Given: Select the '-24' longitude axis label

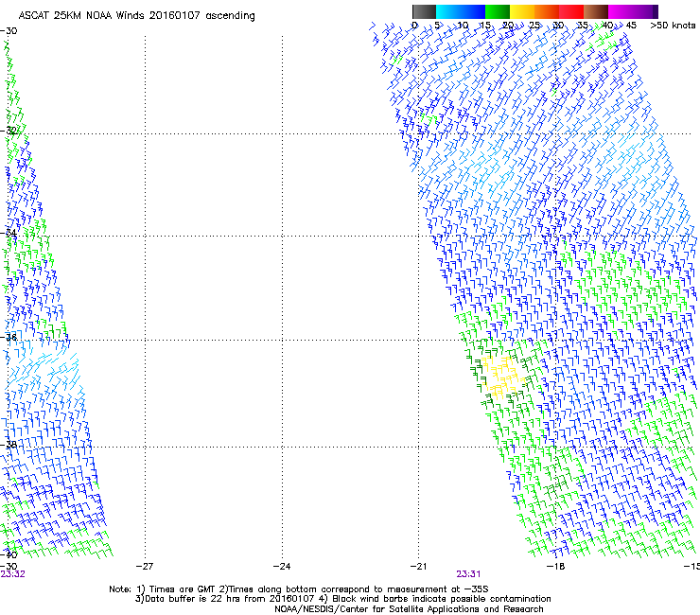Looking at the screenshot, I should click(282, 567).
